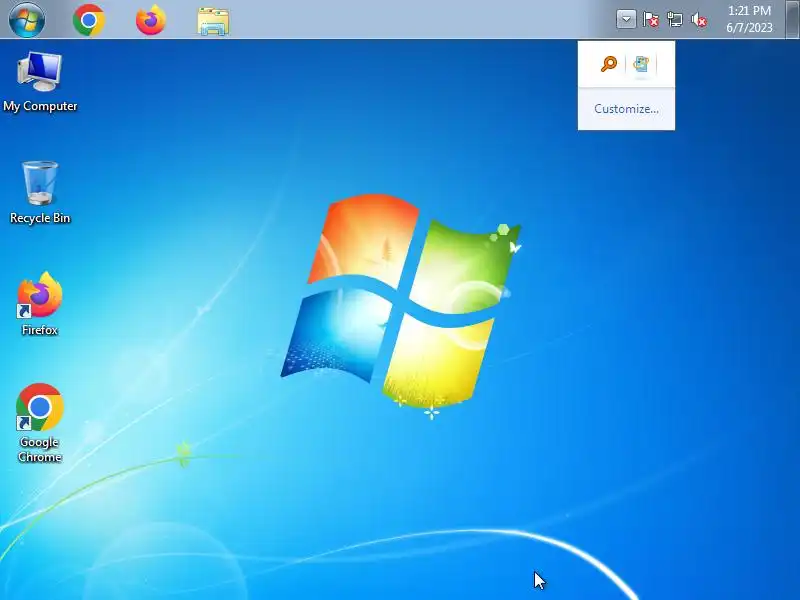Collapse the hidden tray icons arrow
This screenshot has width=800, height=600.
click(x=626, y=19)
